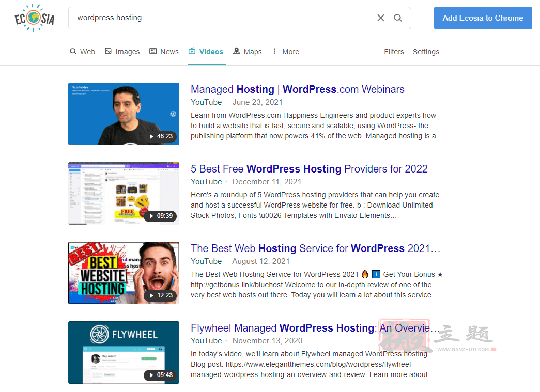The height and width of the screenshot is (392, 540).
Task: Open Managed Hosting WordPress.com Webinars link
Action: 298,89
